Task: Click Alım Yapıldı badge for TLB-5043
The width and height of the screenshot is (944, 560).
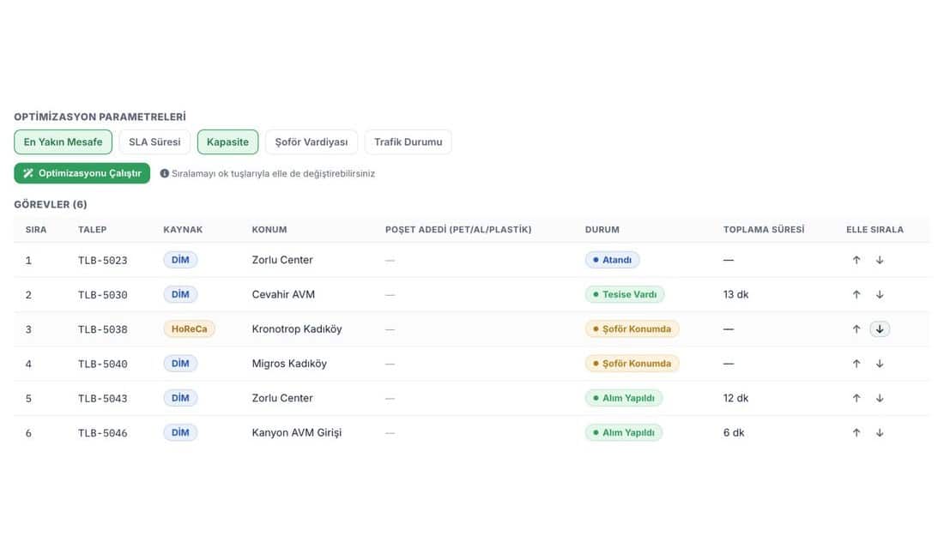Action: point(624,398)
